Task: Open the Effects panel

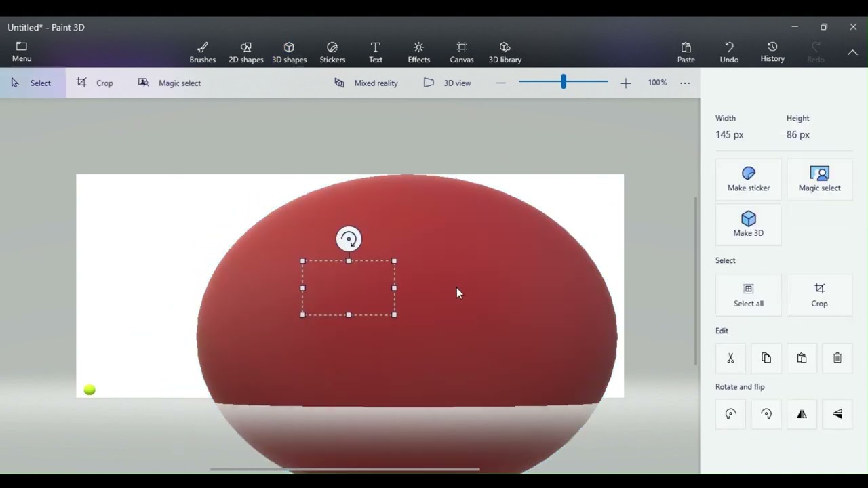Action: point(418,52)
